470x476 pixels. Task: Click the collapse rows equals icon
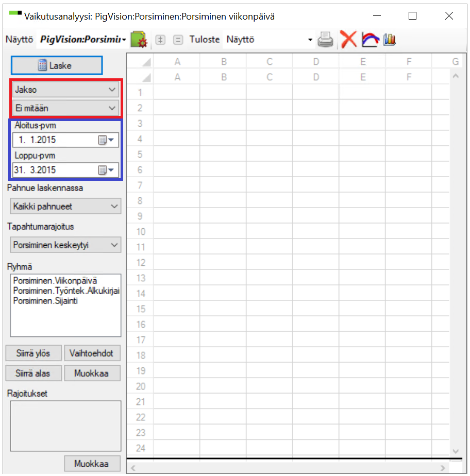[178, 40]
